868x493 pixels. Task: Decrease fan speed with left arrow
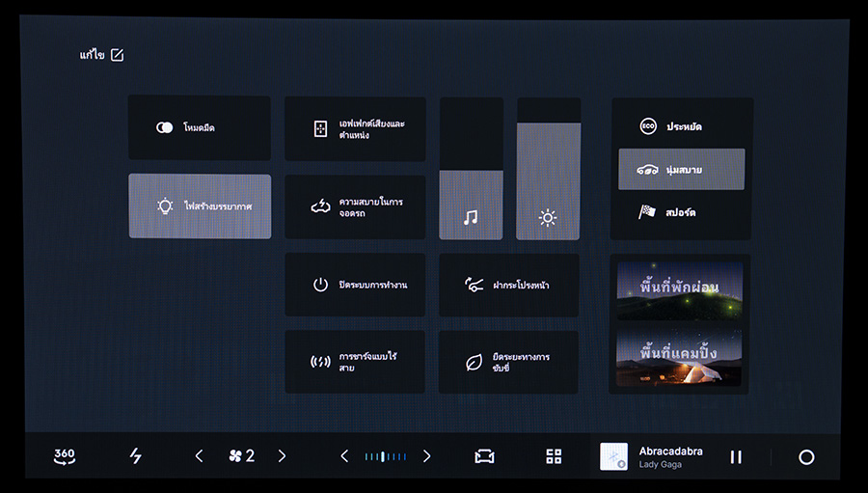200,456
